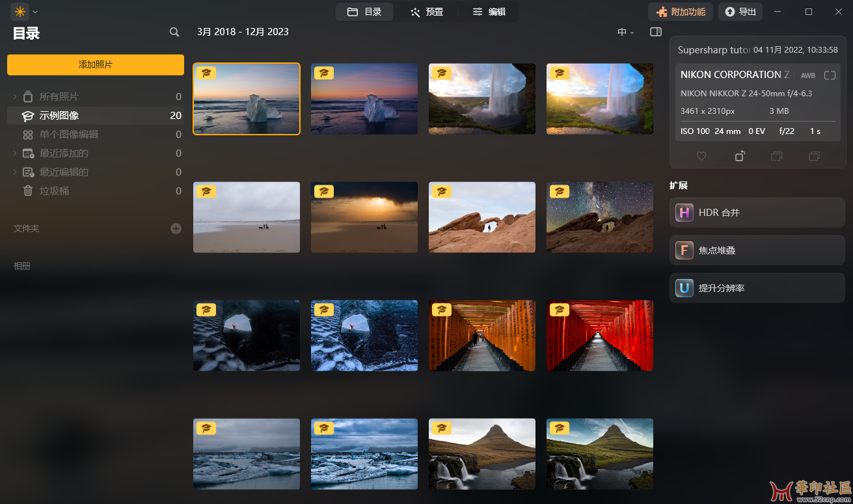Image resolution: width=853 pixels, height=504 pixels.
Task: Toggle the right info panel visibility
Action: (656, 32)
